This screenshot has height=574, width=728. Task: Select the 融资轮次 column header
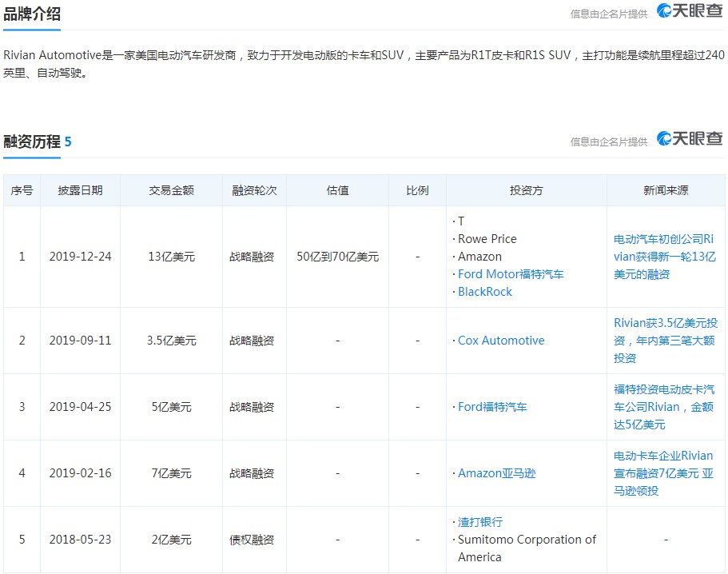pos(254,190)
